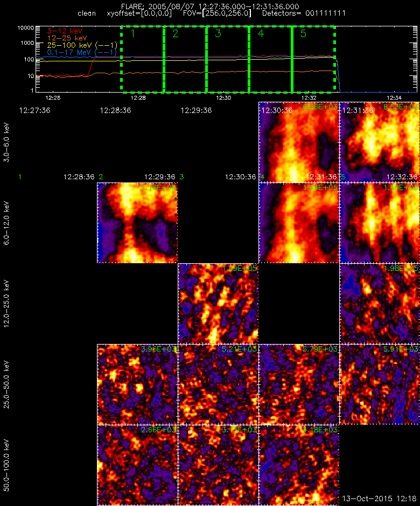Click the 25.0-50.0 keV image labeled 3.96E+03
Screen dimensions: 420x506
tap(137, 384)
